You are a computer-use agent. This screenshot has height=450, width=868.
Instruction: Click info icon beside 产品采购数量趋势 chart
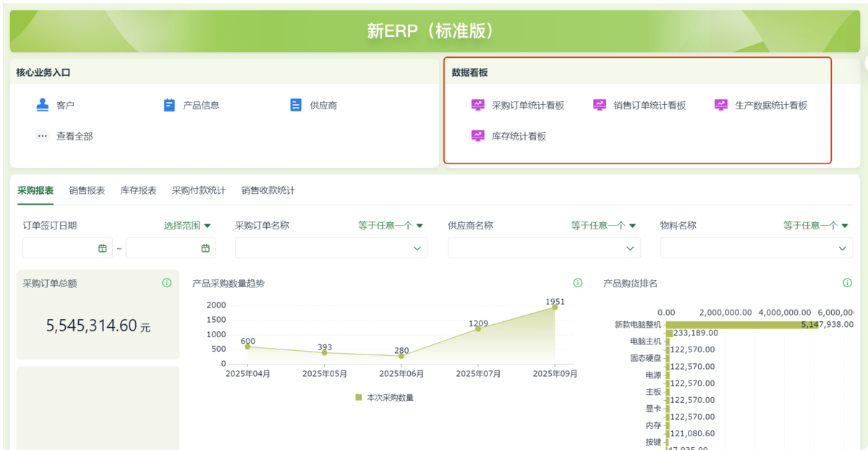coord(577,283)
